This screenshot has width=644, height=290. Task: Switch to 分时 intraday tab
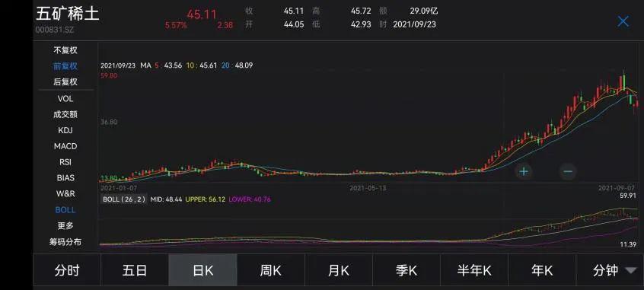tap(67, 270)
